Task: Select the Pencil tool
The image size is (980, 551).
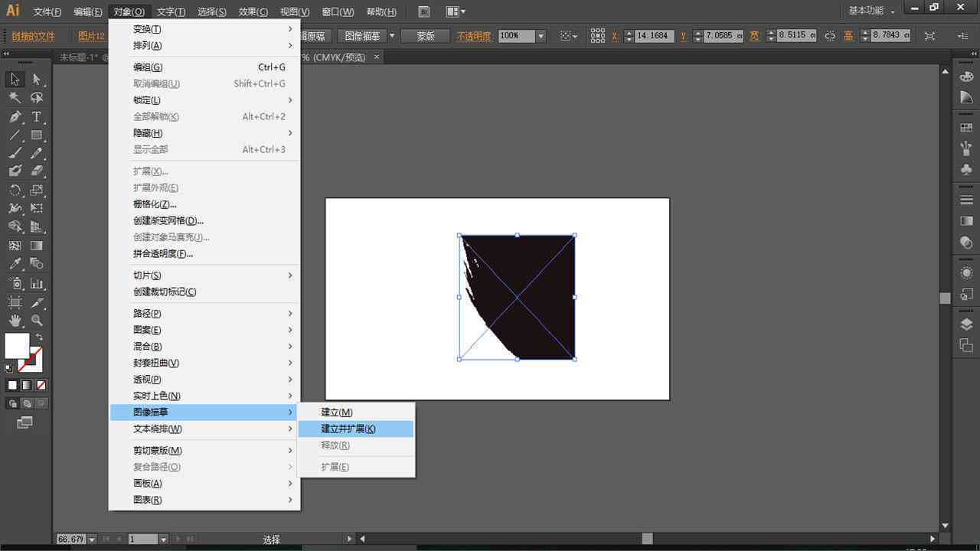Action: coord(36,153)
